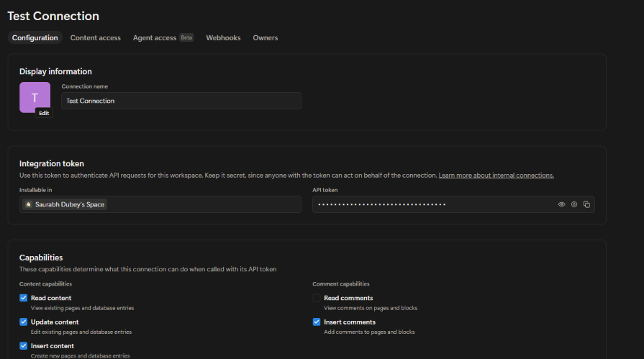Open the Agent access tab

click(155, 38)
